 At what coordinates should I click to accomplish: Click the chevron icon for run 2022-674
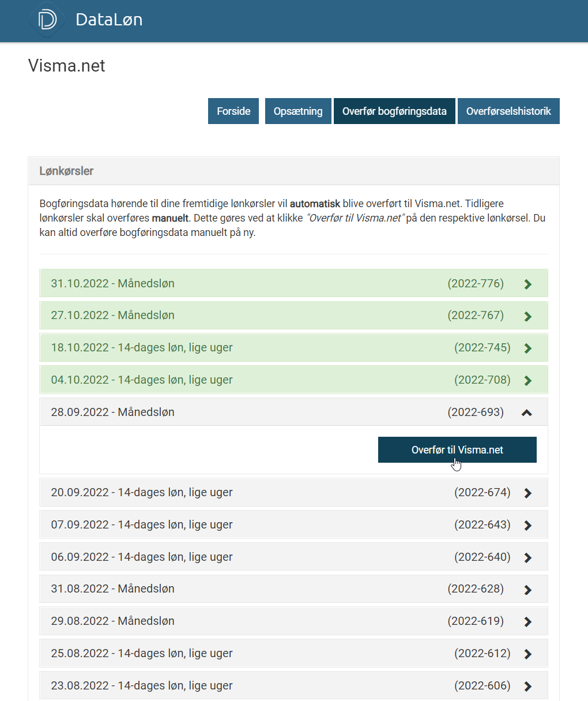point(527,493)
